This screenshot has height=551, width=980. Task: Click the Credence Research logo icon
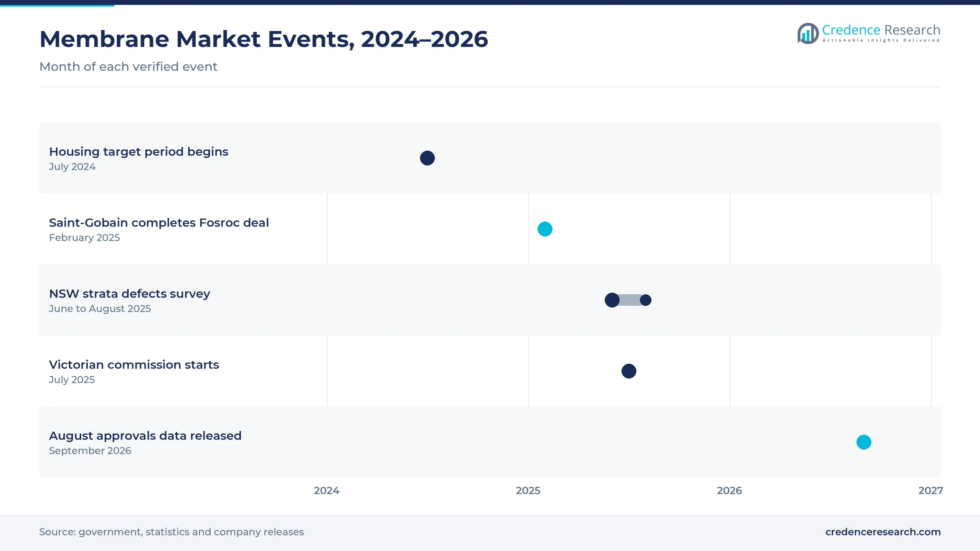[808, 33]
